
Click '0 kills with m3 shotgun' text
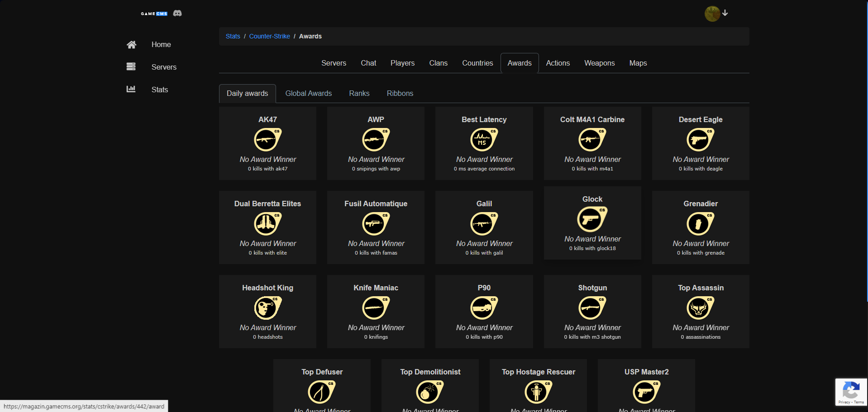click(x=592, y=337)
